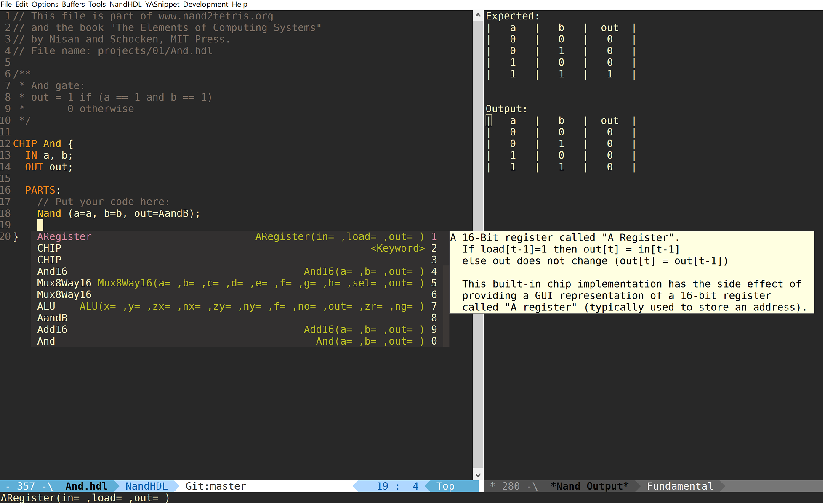This screenshot has height=504, width=825.
Task: Open the NandHDL menu
Action: [126, 4]
